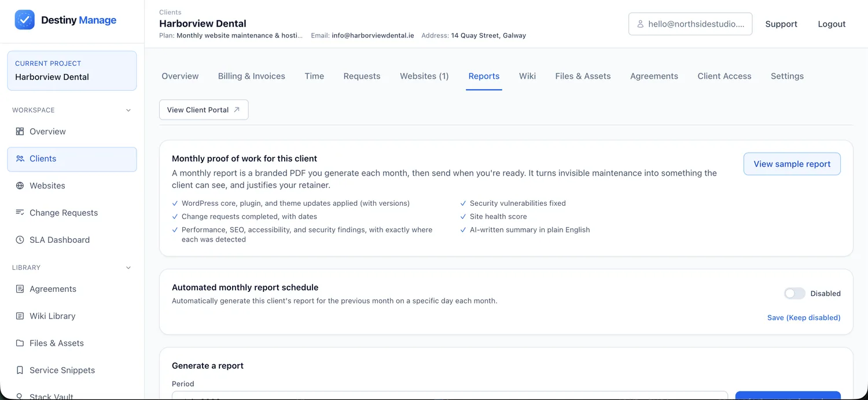
Task: Open the Client Access tab
Action: pos(724,76)
